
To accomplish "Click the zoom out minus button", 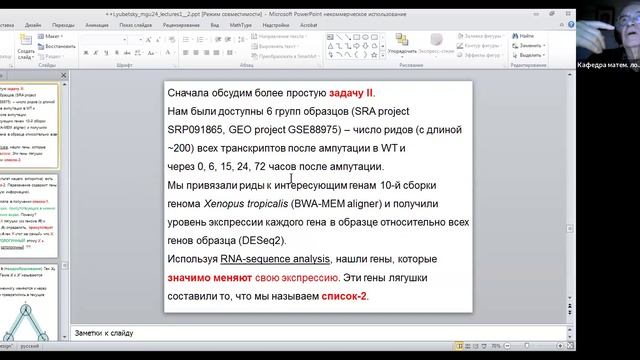I will pos(507,346).
